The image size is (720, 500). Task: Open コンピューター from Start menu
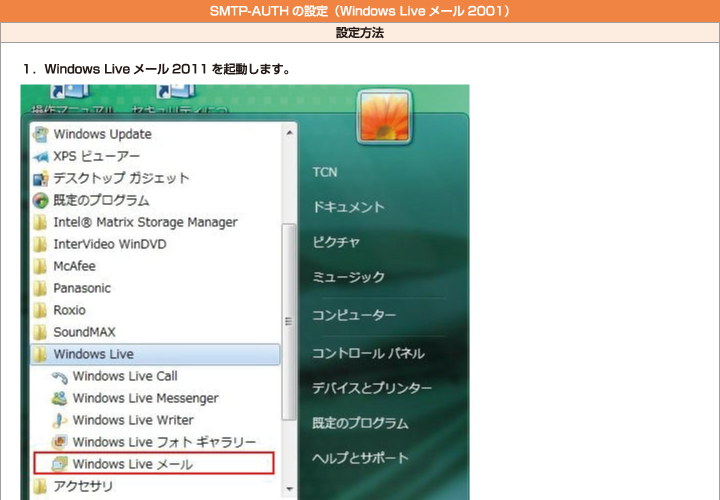354,315
